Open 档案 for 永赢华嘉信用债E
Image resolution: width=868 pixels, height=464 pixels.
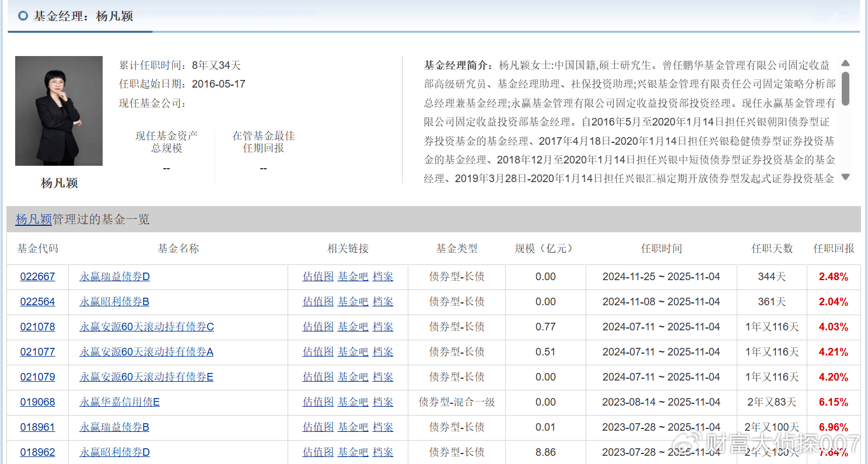pos(383,402)
